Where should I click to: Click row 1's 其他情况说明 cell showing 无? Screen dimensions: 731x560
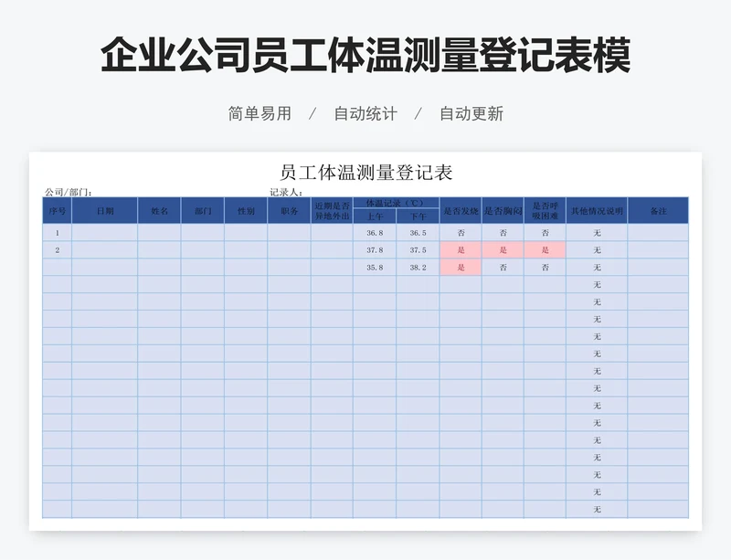click(x=598, y=233)
